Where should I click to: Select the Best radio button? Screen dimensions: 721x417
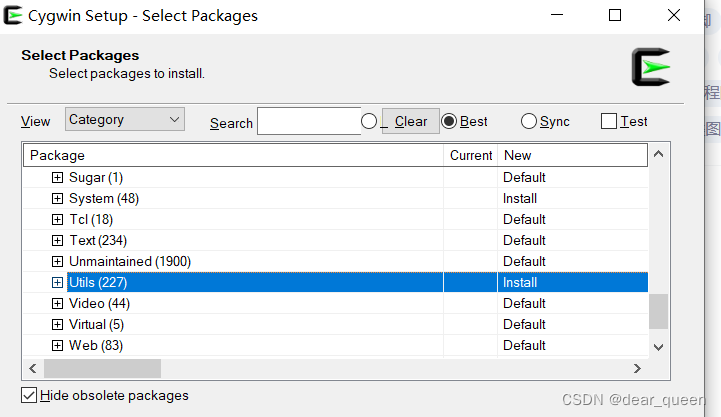449,121
